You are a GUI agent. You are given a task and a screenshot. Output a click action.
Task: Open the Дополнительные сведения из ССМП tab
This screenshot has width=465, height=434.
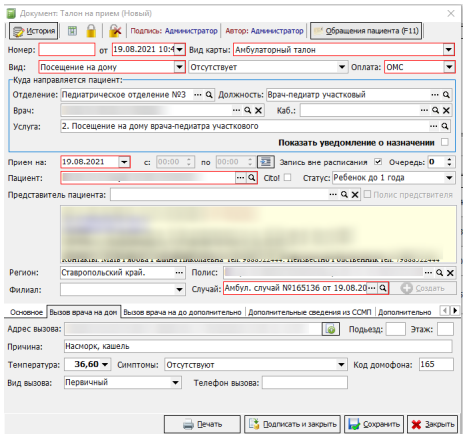[x=310, y=312]
